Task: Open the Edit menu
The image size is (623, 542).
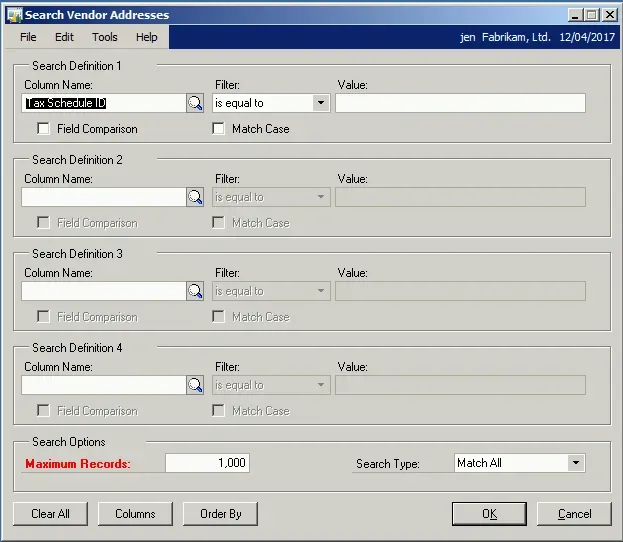Action: [64, 37]
